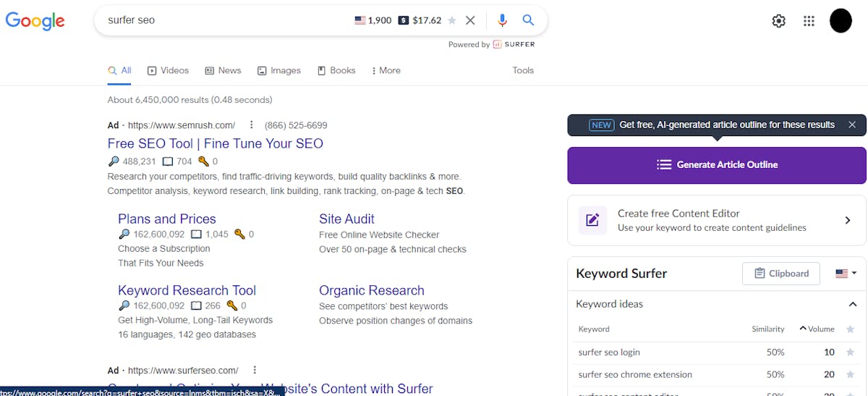Click https://www.surferseo.com/ ad URL

[x=183, y=370]
